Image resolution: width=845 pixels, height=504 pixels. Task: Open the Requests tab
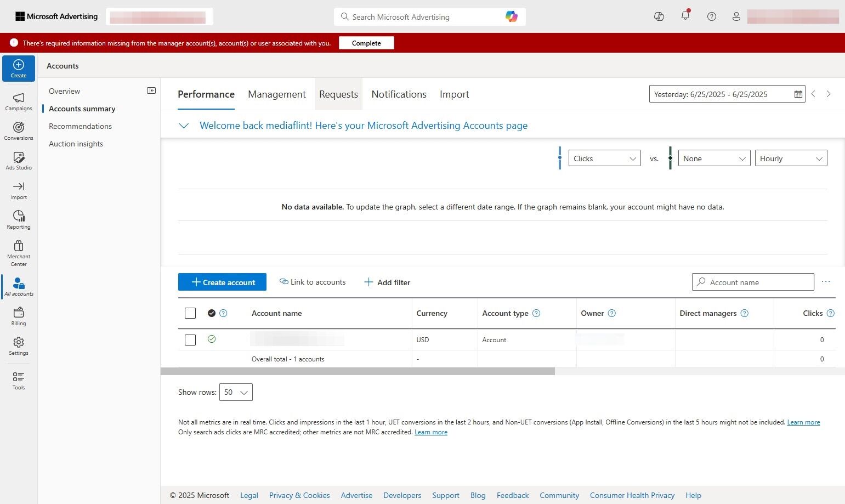coord(338,94)
